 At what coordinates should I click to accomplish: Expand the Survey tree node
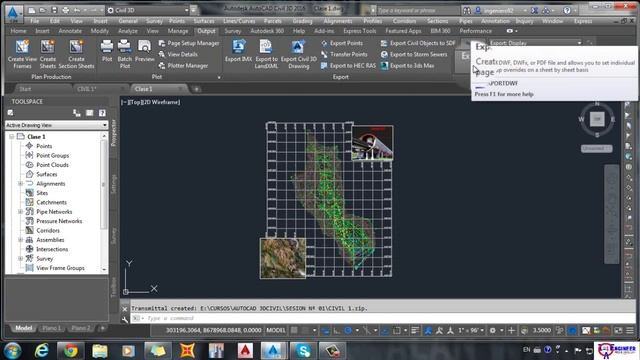click(x=20, y=259)
